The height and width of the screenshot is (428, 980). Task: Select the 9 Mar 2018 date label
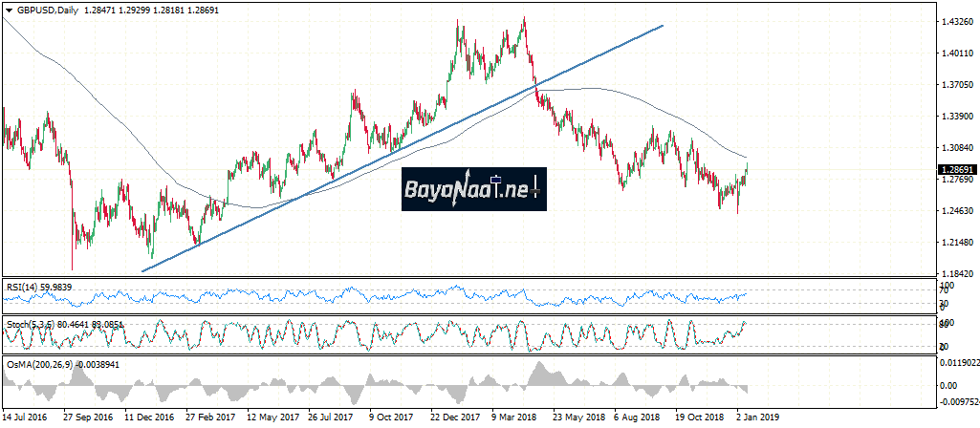click(x=514, y=418)
